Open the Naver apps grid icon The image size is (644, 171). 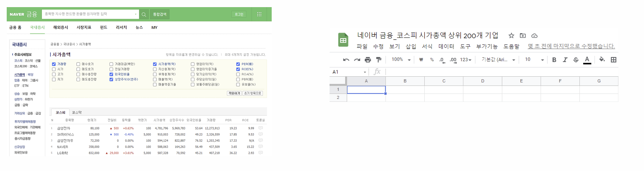(x=259, y=14)
